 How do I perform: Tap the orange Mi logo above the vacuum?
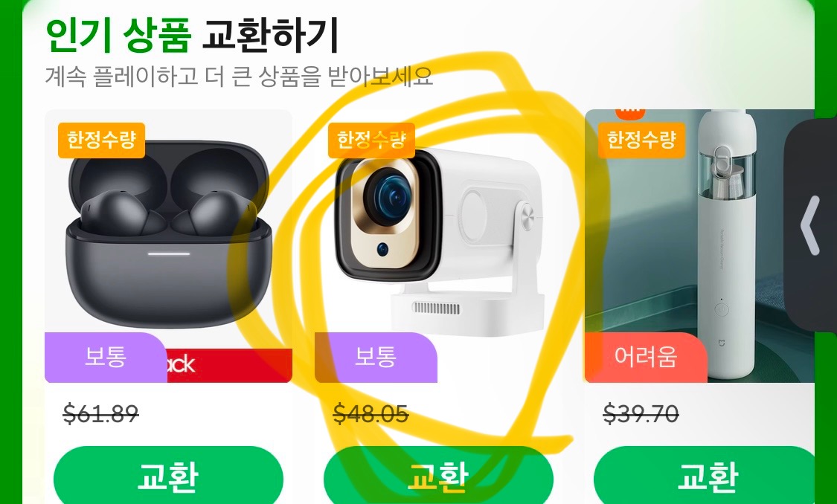coord(630,114)
